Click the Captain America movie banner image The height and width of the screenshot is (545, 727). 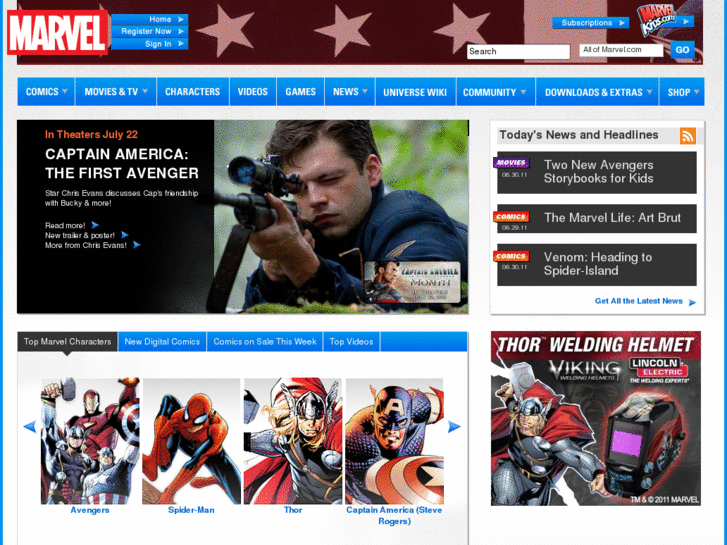[x=341, y=217]
